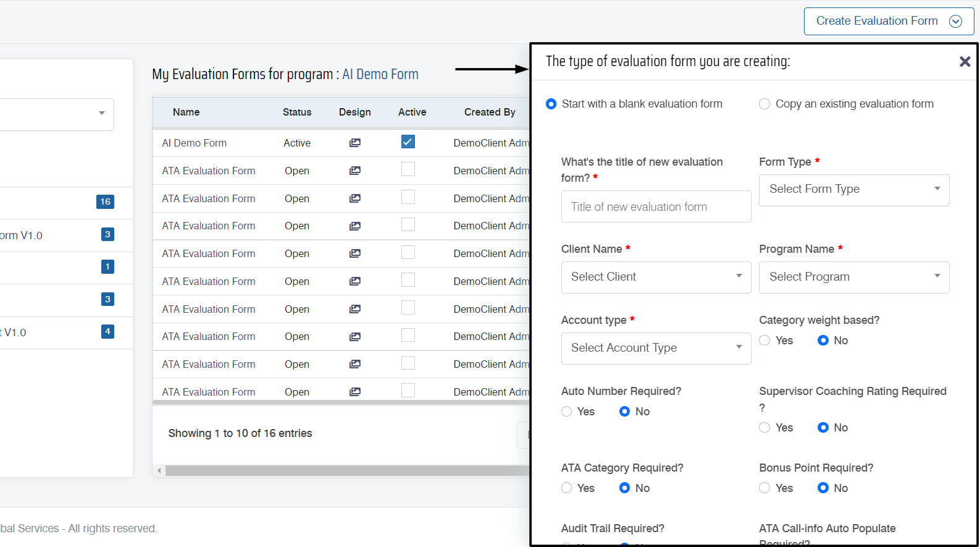Viewport: 980px width, 547px height.
Task: Click design icon in last visible table row
Action: tap(354, 392)
